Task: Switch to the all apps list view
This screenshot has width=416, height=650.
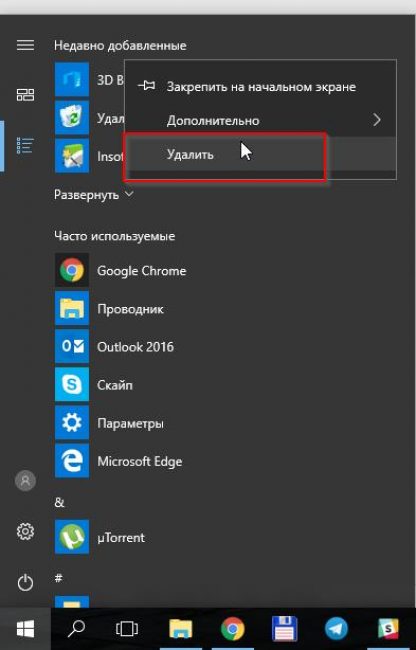Action: point(25,146)
